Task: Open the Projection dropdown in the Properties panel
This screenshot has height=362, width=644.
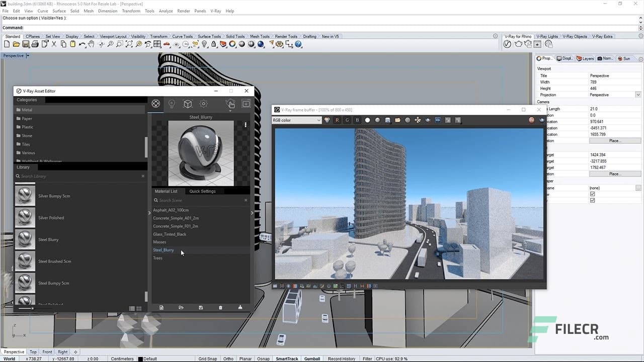Action: tap(637, 95)
